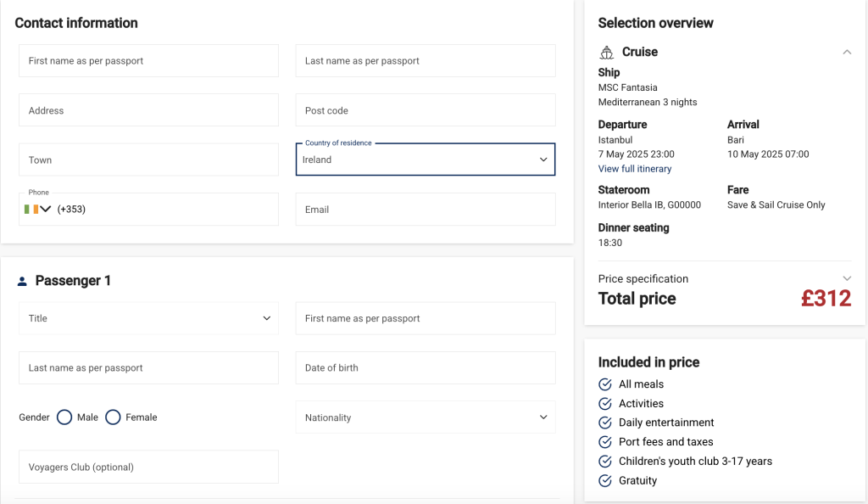Click 18:30 dinner seating time
868x504 pixels.
coord(610,243)
